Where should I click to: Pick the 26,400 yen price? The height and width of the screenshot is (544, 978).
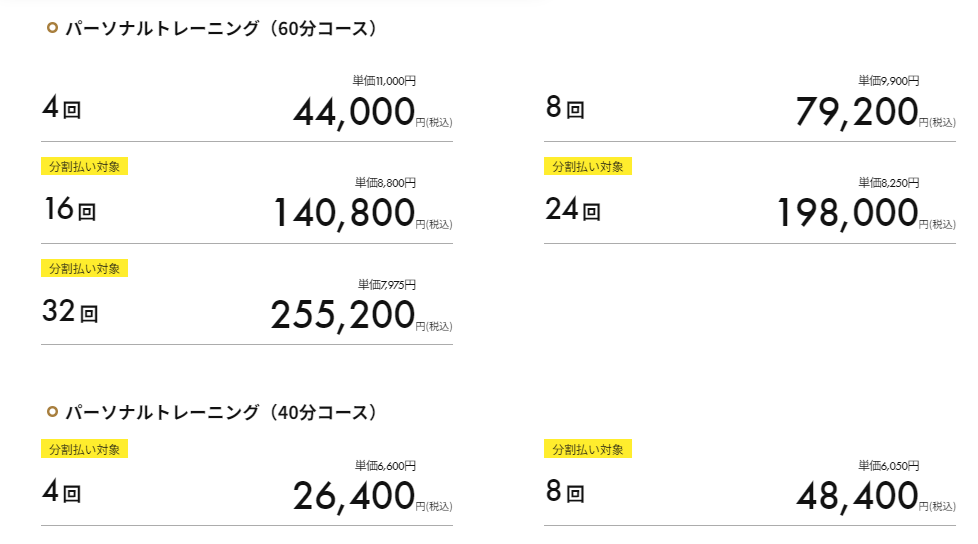pyautogui.click(x=354, y=496)
